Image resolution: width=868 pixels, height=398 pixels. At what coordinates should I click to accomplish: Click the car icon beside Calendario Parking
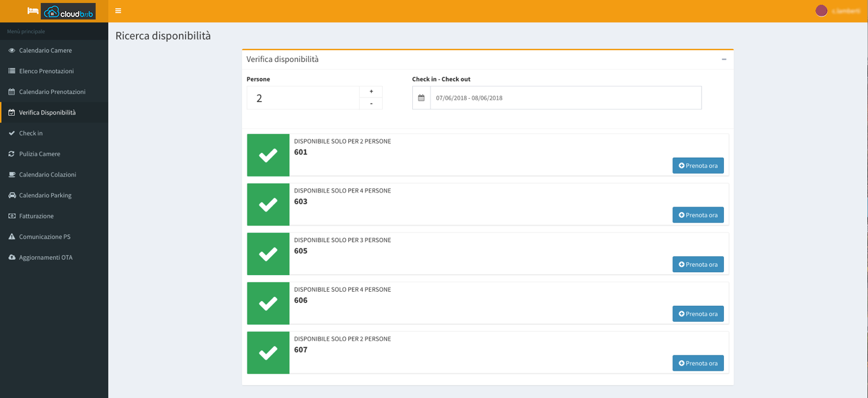point(12,195)
